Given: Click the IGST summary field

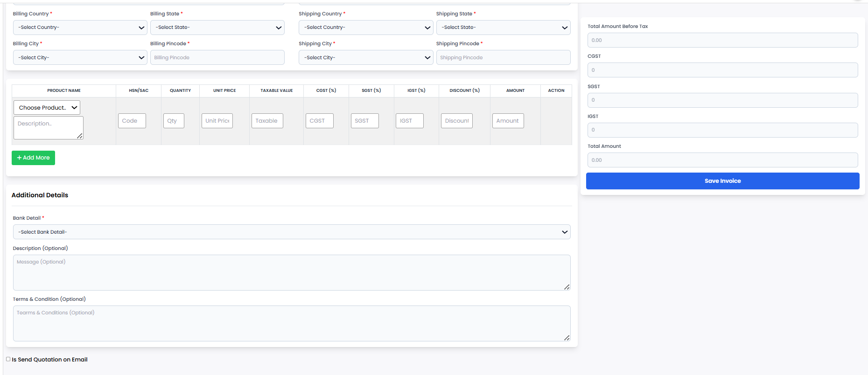Looking at the screenshot, I should click(722, 130).
